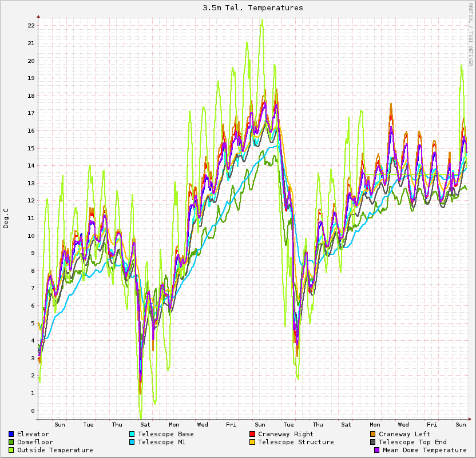Image resolution: width=476 pixels, height=458 pixels.
Task: Pick the light blue Telescope M1 swatch
Action: pos(132,442)
